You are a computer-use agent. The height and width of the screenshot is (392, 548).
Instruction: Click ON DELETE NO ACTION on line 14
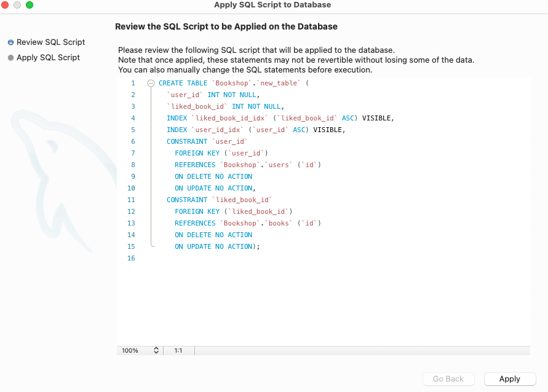pyautogui.click(x=213, y=235)
